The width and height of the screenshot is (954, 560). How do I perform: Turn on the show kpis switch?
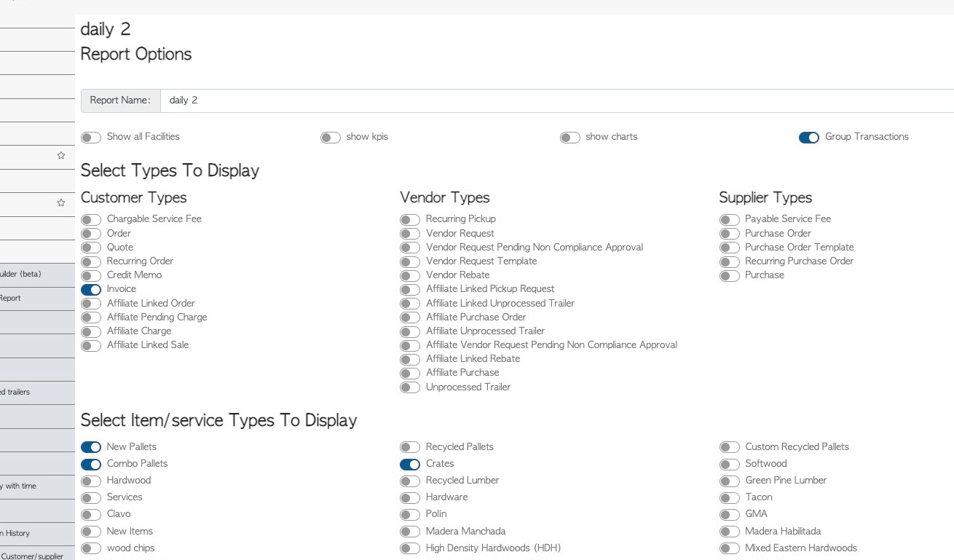(x=331, y=138)
